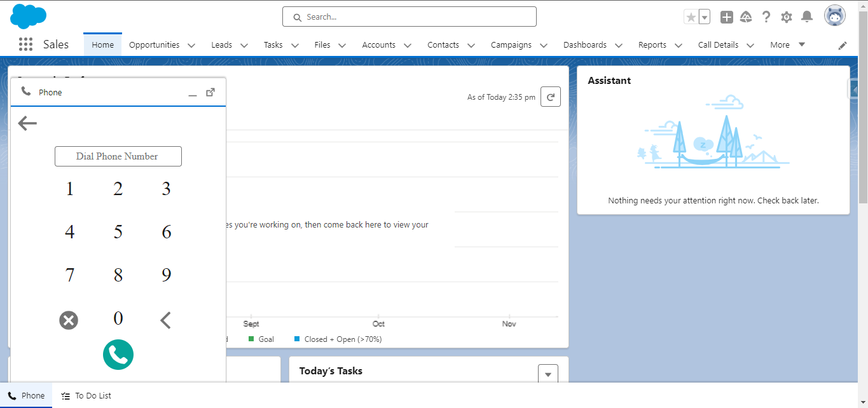The width and height of the screenshot is (868, 408).
Task: Click the Goal chart legend entry
Action: (261, 339)
